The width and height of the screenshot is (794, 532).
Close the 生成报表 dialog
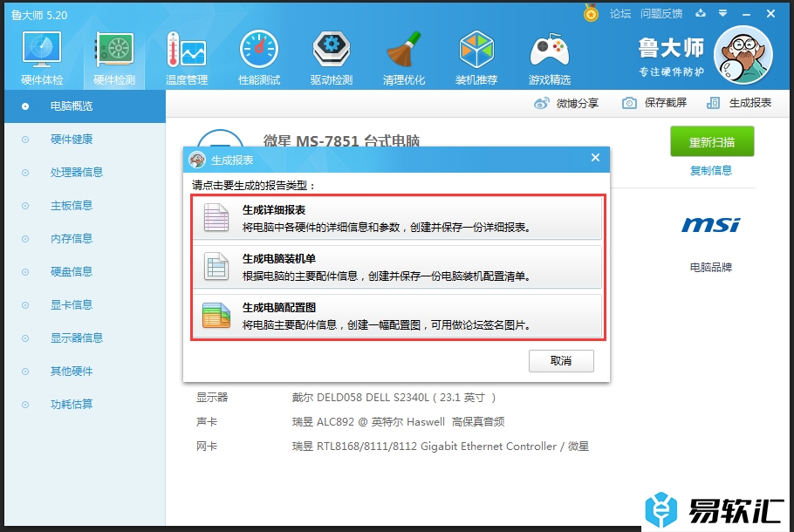(x=595, y=158)
